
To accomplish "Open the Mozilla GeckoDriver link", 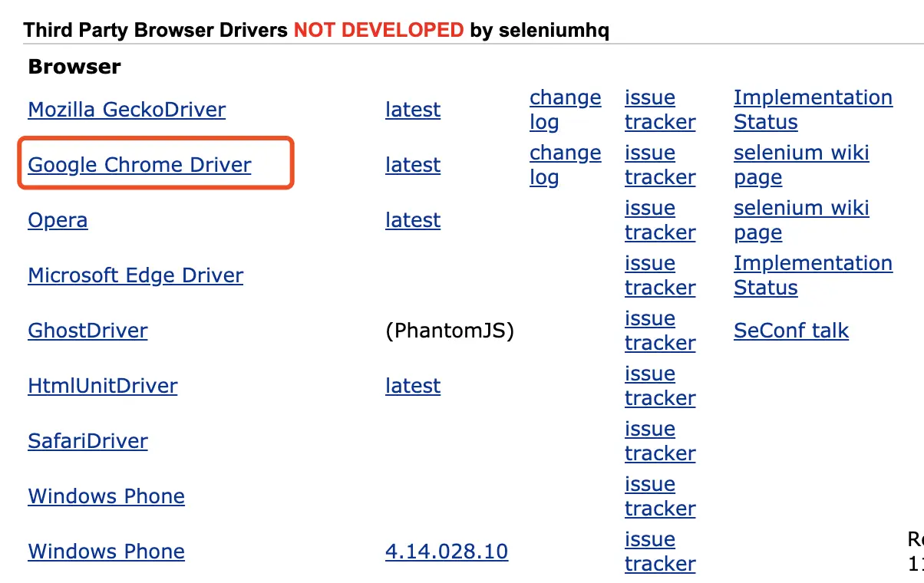I will (x=127, y=110).
